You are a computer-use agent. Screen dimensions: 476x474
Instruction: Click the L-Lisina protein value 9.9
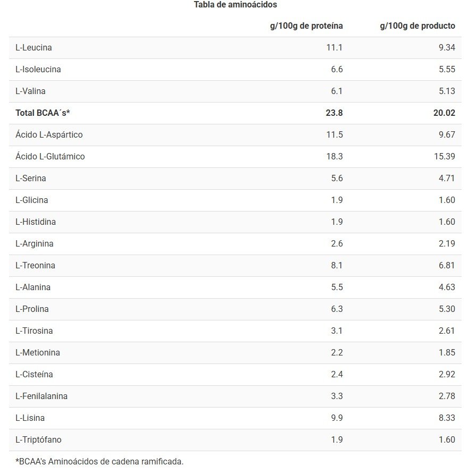tap(337, 418)
